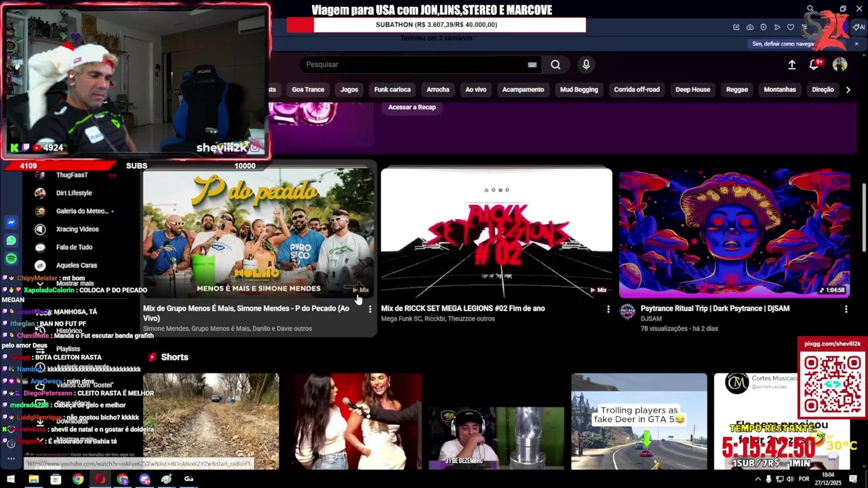This screenshot has width=868, height=488.
Task: Select the Corrida off-road filter chip
Action: point(637,89)
